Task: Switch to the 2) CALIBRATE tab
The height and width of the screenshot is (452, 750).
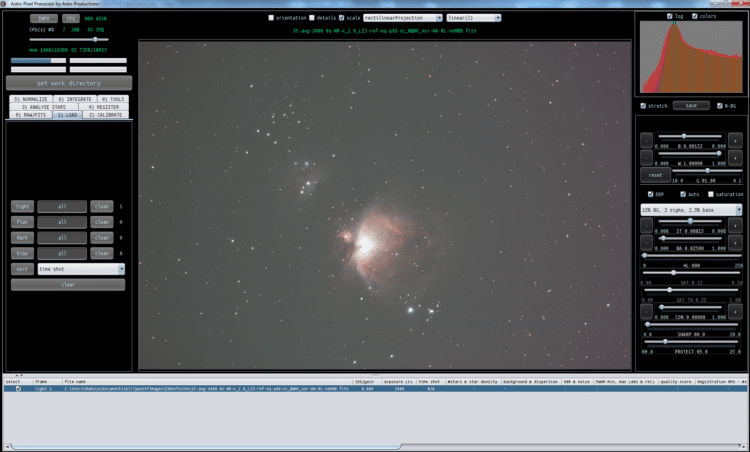Action: [x=105, y=115]
